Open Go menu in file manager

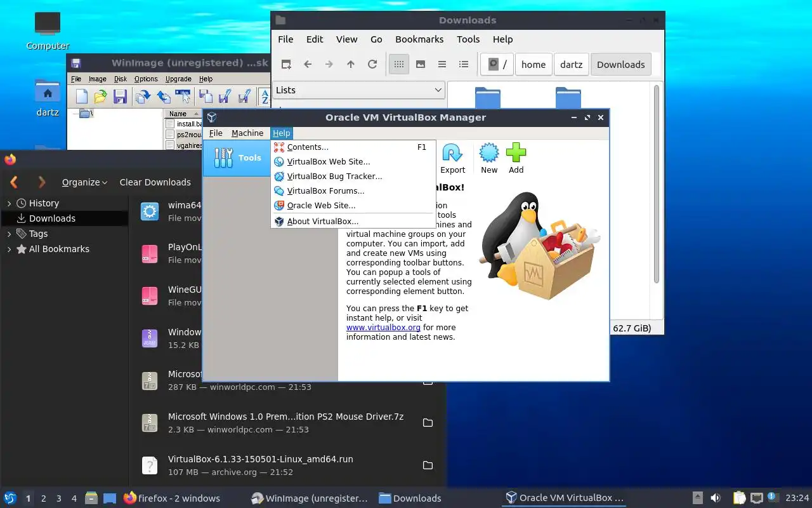tap(376, 39)
